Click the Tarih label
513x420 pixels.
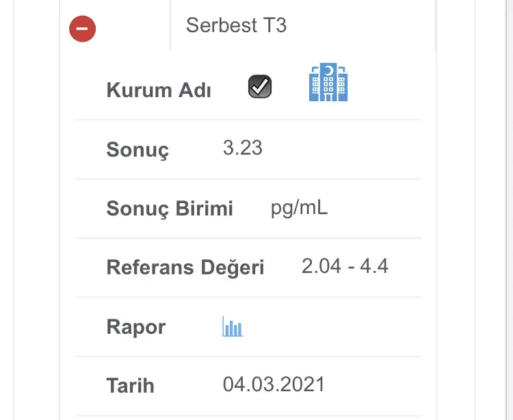(130, 385)
